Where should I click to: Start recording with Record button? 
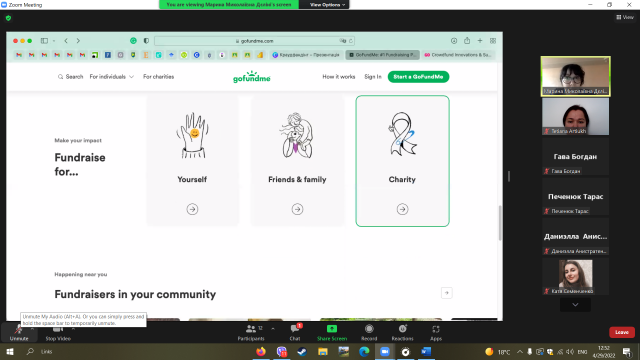[x=369, y=333]
